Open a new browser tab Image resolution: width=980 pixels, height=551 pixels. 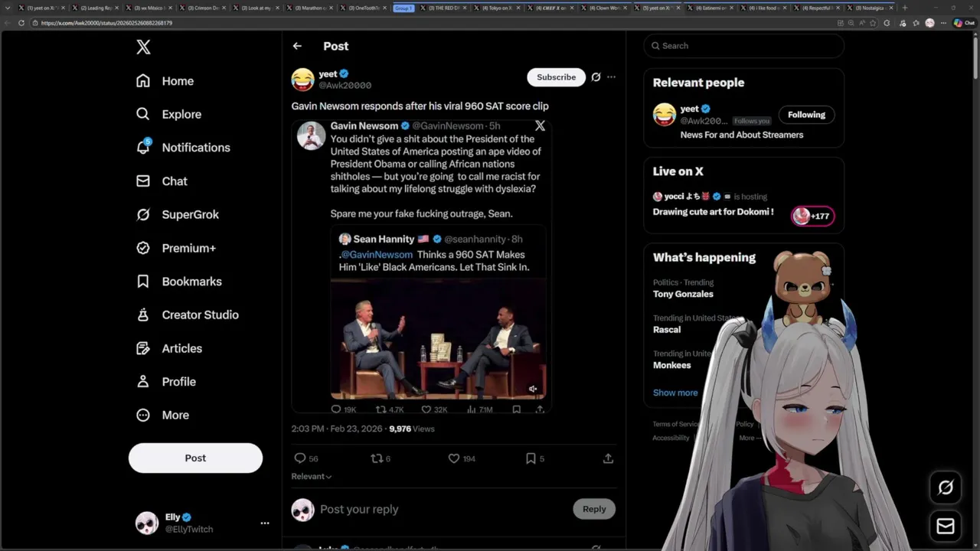904,8
